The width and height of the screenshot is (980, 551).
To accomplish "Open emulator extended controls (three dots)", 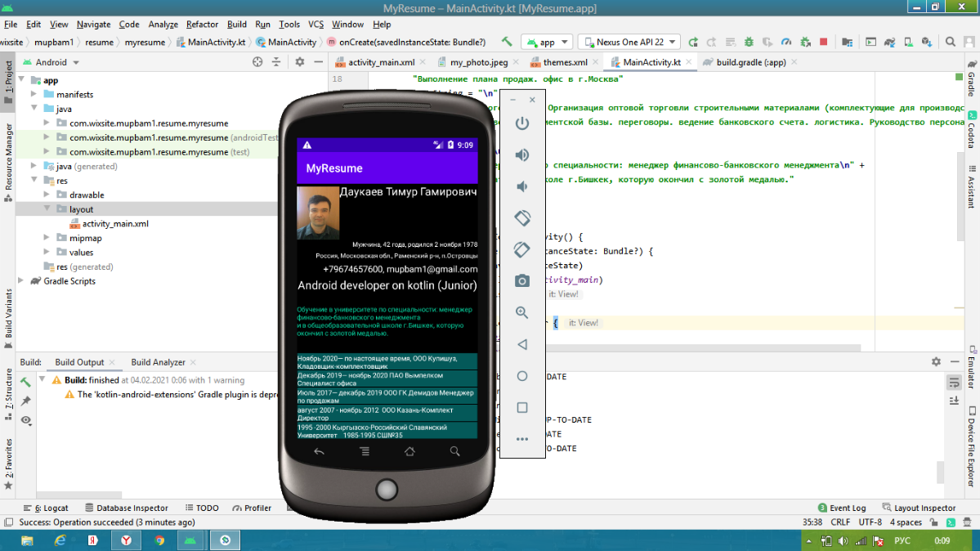I will [522, 440].
